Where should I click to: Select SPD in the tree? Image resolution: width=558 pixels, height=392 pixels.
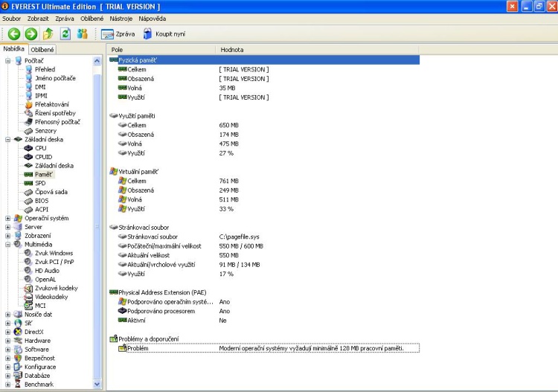[40, 183]
